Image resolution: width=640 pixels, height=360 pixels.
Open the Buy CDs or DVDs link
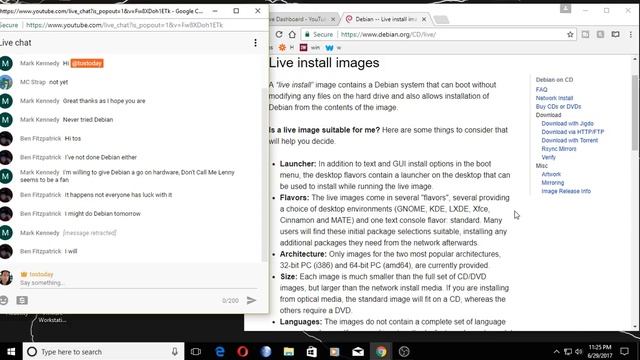click(x=558, y=107)
